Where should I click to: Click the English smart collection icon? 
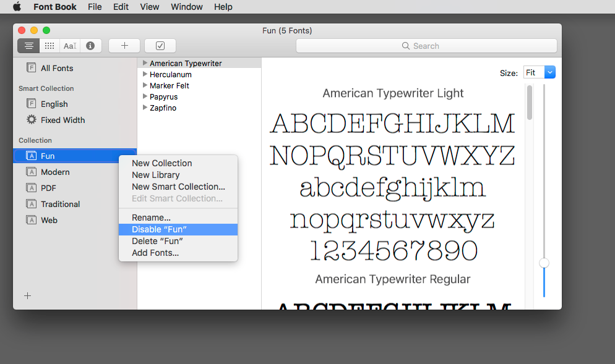[31, 103]
